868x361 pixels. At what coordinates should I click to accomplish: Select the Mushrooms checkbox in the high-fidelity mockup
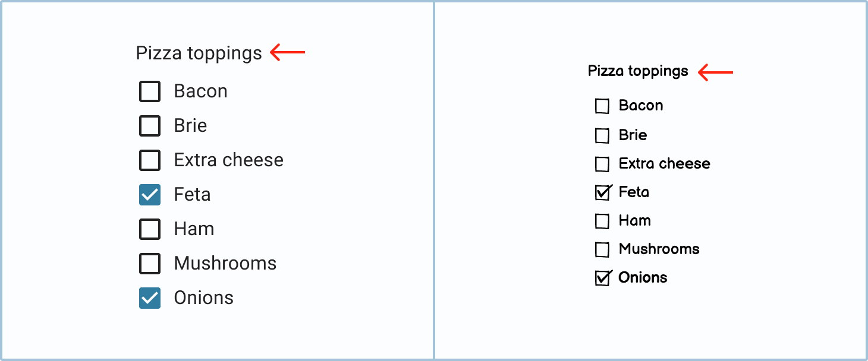[150, 264]
